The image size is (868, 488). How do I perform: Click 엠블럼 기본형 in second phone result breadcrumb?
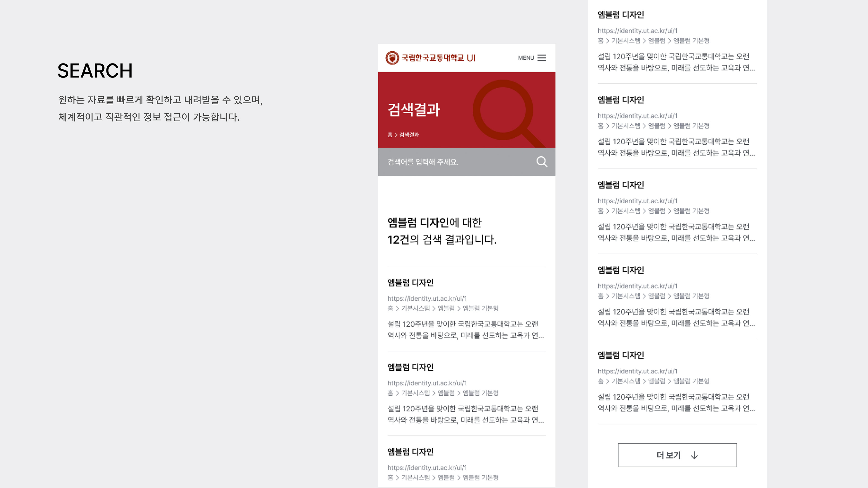pyautogui.click(x=481, y=393)
